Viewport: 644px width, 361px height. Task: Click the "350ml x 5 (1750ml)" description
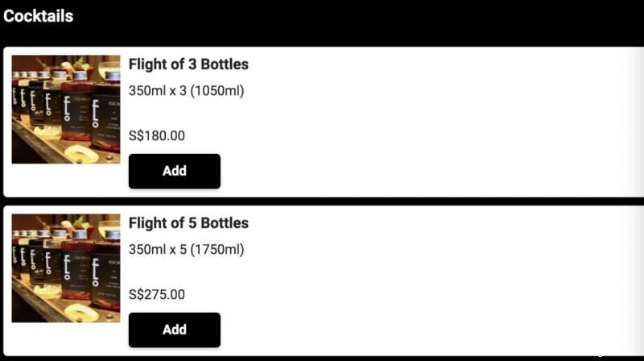tap(186, 250)
